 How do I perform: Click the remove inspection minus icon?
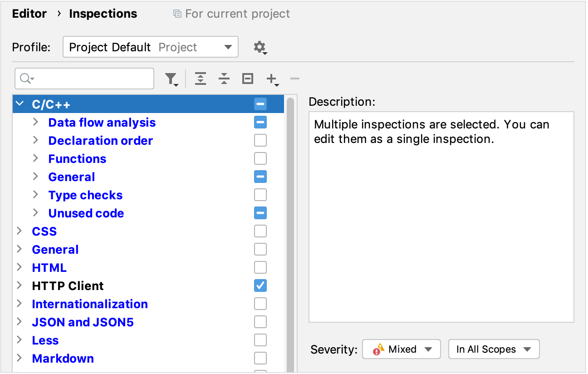tap(294, 79)
